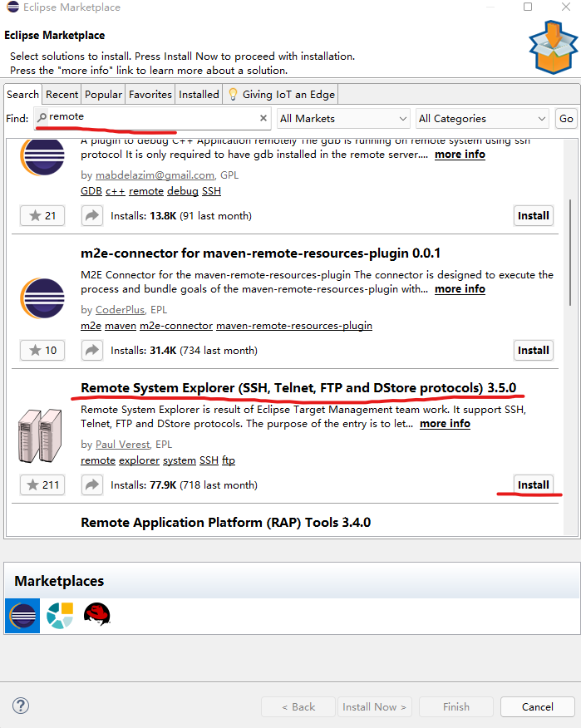Switch to the Installed tab

tap(199, 94)
